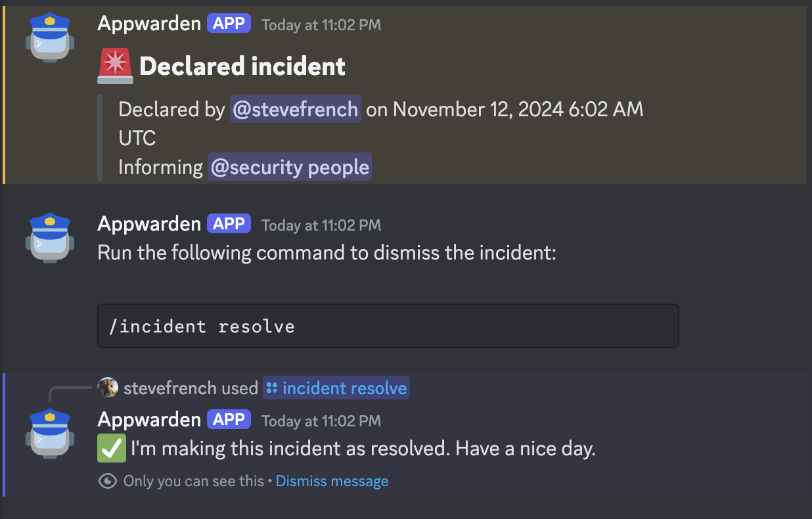The image size is (812, 519).
Task: Click the @security people role mention
Action: [x=289, y=166]
